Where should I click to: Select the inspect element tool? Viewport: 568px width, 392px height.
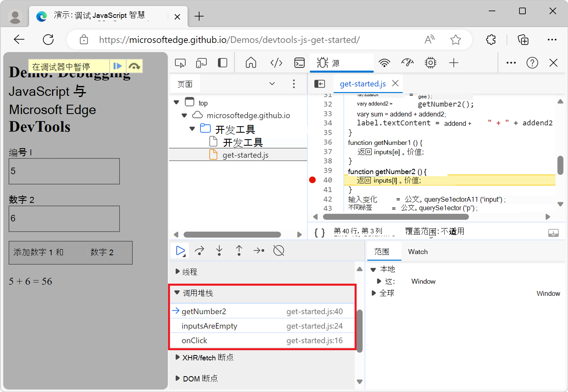point(180,63)
